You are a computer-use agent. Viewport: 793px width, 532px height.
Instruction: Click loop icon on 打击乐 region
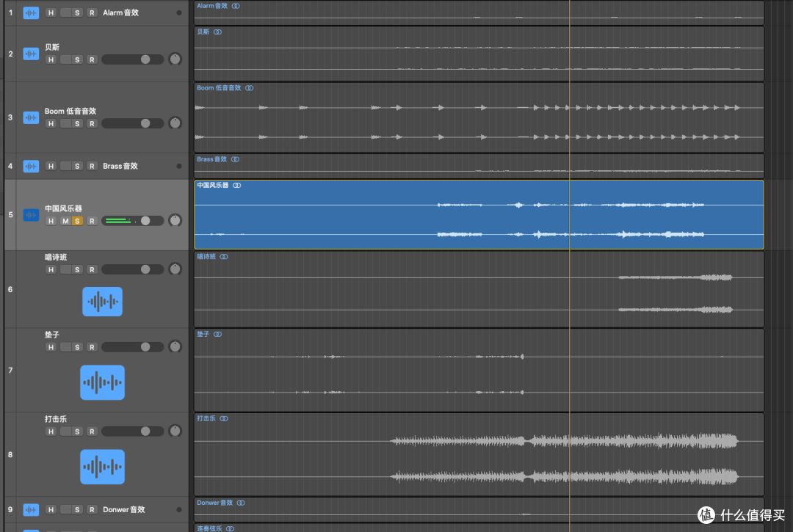223,418
